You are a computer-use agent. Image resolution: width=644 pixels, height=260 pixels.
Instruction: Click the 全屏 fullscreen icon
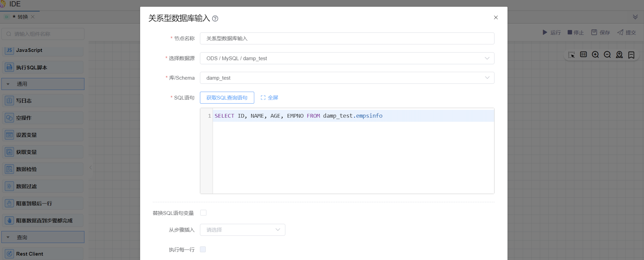point(263,98)
